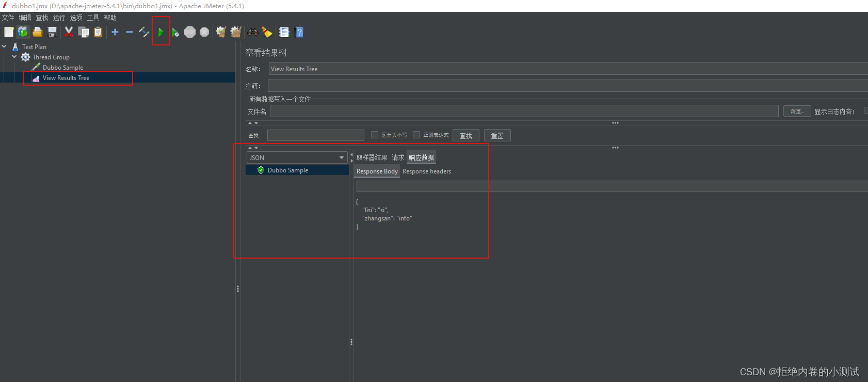This screenshot has height=382, width=868.
Task: Click into the 注释 comment field
Action: pos(568,86)
